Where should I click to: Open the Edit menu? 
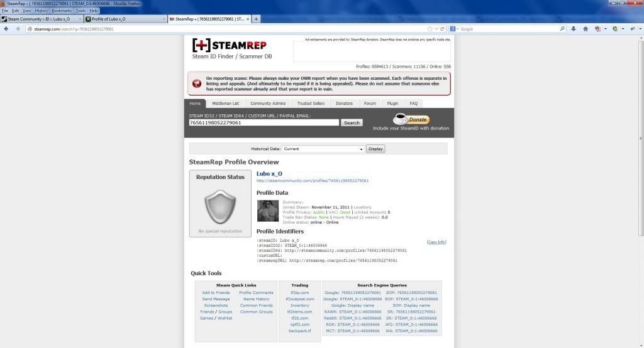click(x=15, y=11)
